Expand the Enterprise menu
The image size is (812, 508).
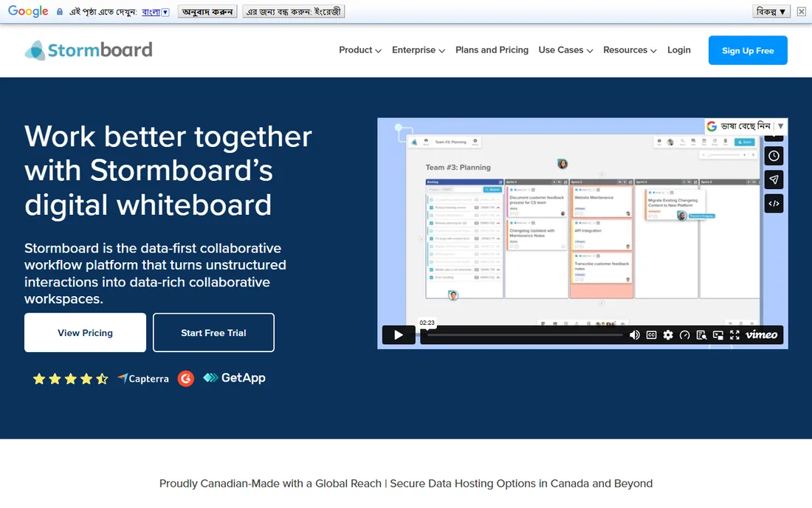click(x=419, y=50)
